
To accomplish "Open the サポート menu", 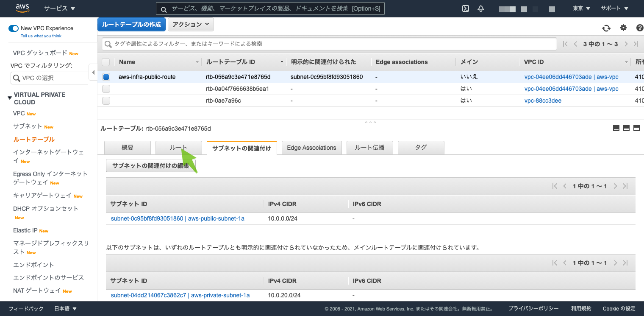I will 614,8.
